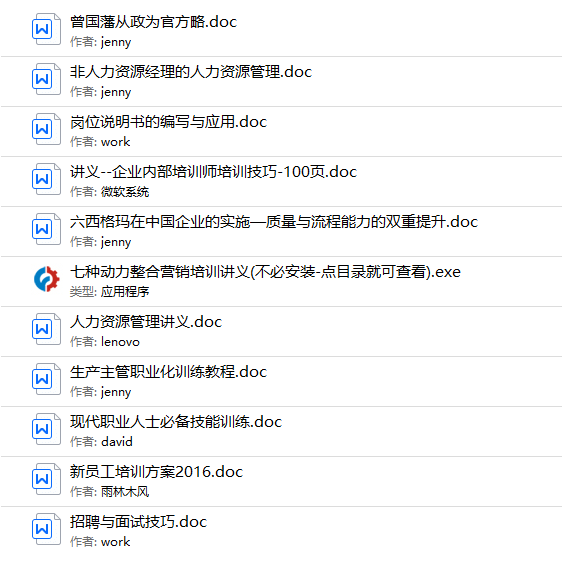Select file name 讲义--企业内部培训师培训技巧-100页.doc
Screen dimensions: 562x562
coord(214,172)
